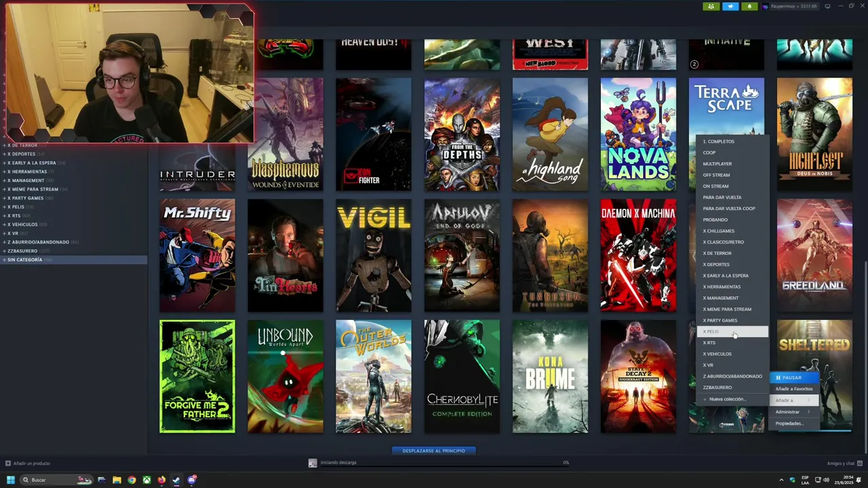Open the Tin Hearts game cover
The image size is (868, 488).
285,256
